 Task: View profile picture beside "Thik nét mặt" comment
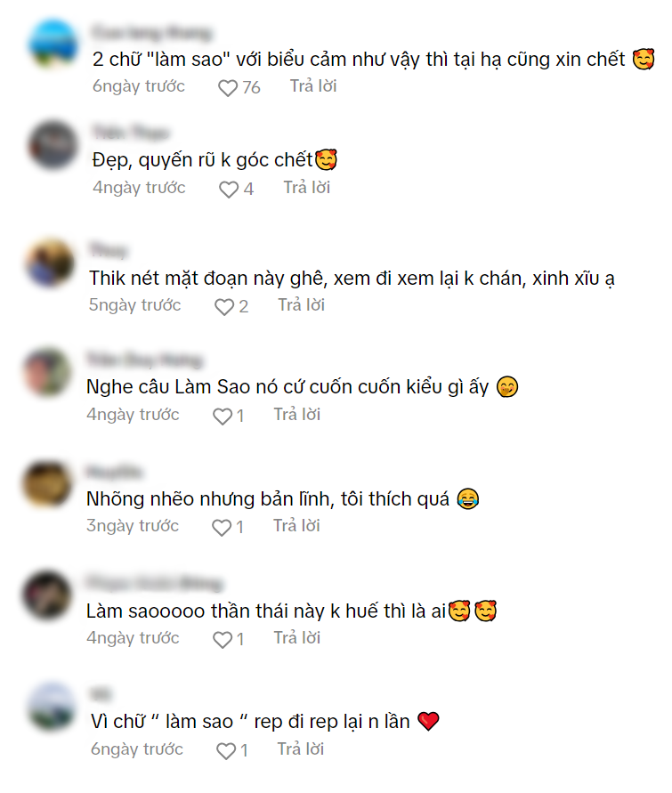click(50, 263)
